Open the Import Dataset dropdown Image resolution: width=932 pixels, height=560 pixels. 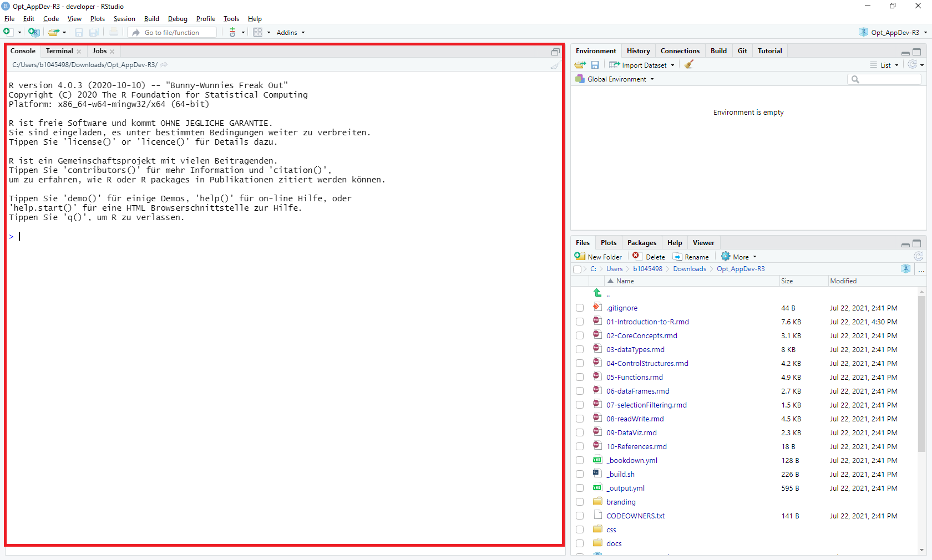642,65
